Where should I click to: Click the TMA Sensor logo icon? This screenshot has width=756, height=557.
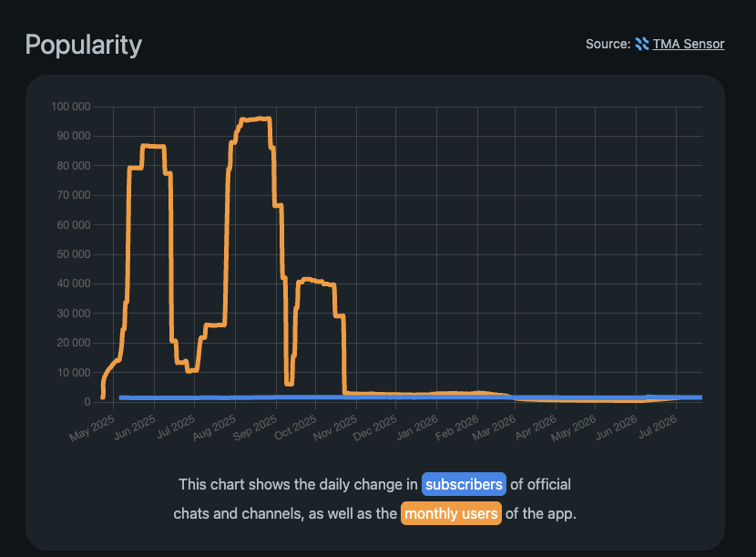pyautogui.click(x=642, y=44)
